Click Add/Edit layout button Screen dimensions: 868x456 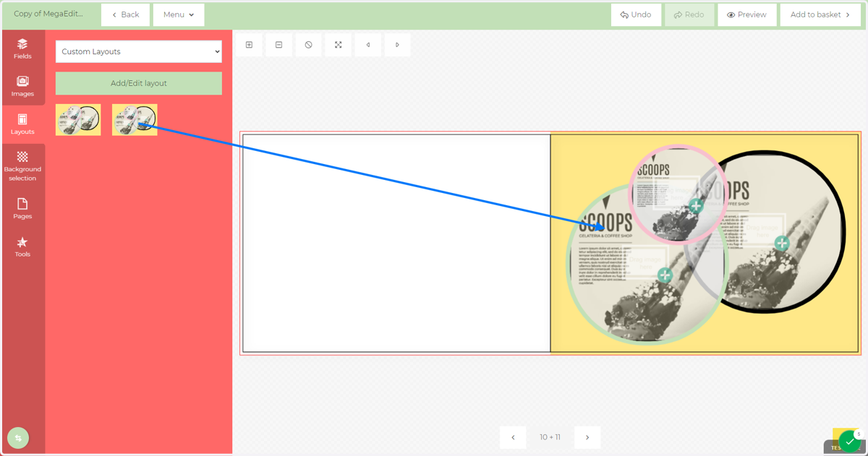pos(139,83)
